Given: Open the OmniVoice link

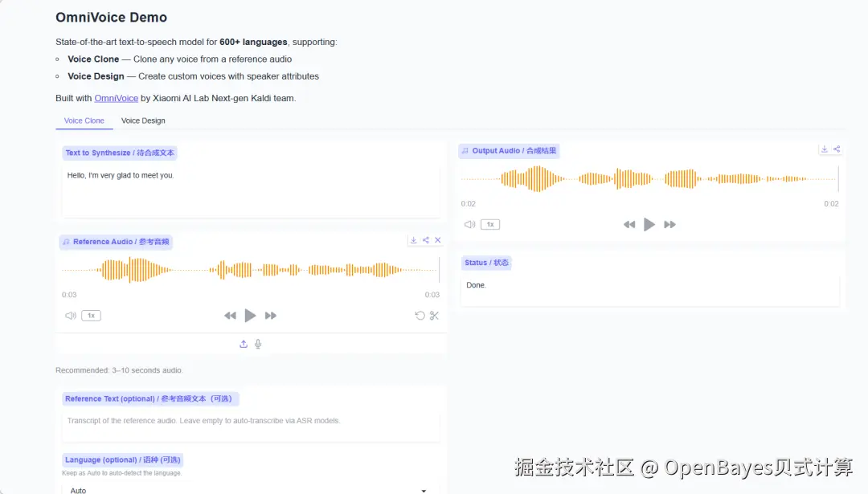Looking at the screenshot, I should (x=117, y=98).
